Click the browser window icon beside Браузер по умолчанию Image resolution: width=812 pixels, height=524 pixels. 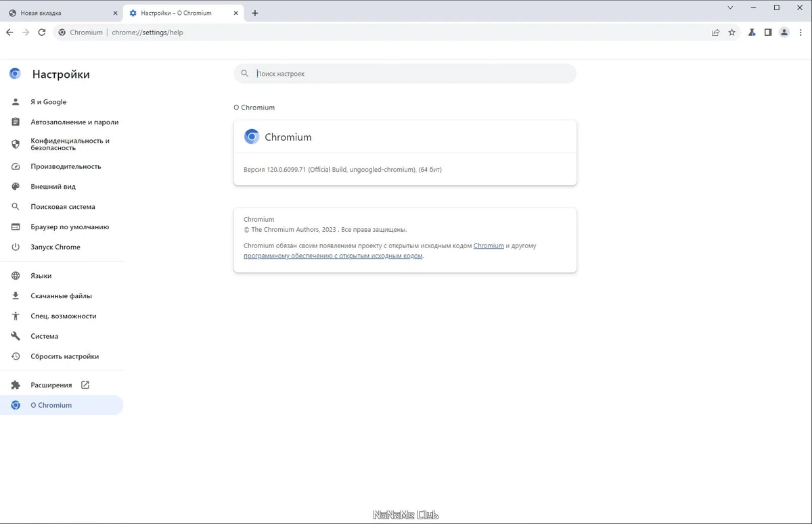click(16, 227)
